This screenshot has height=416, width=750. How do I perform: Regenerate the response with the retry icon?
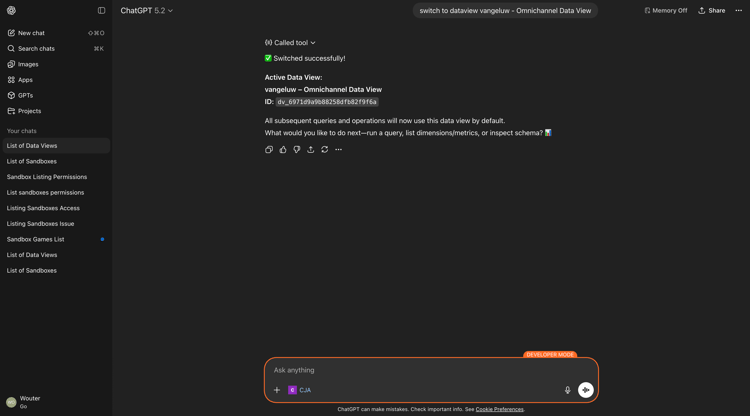324,150
